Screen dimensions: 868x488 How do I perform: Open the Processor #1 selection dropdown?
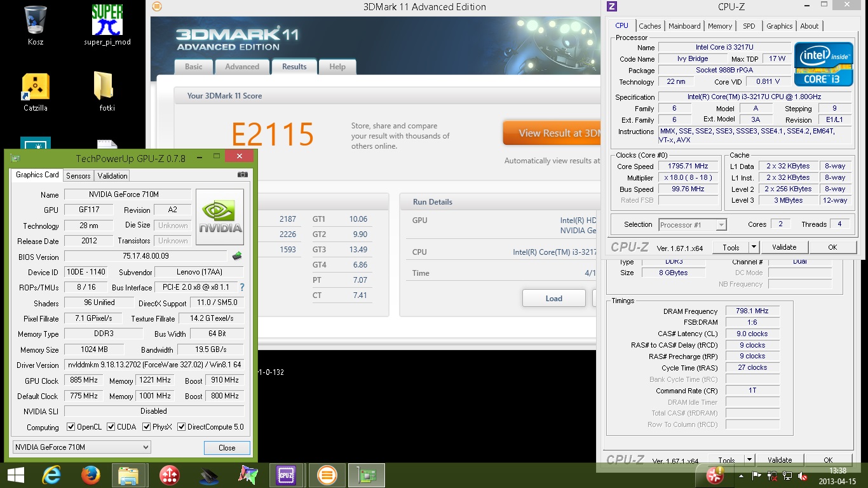(x=692, y=225)
